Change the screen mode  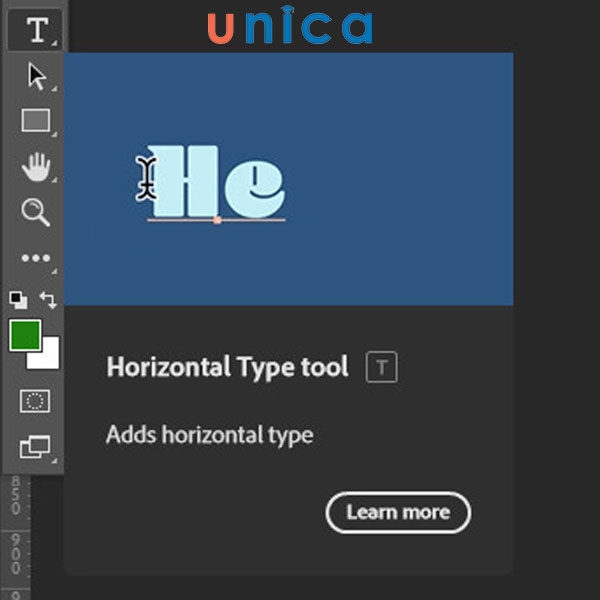coord(35,447)
